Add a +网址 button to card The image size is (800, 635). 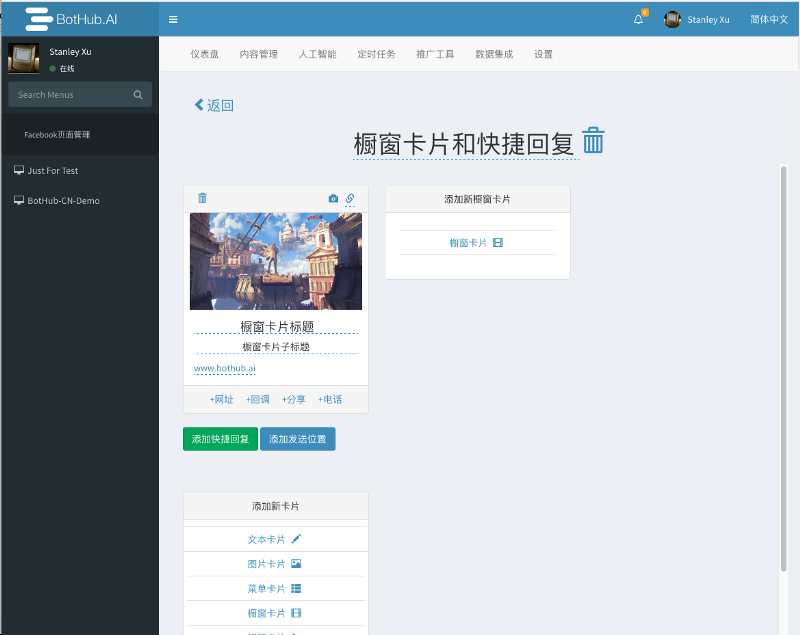(x=221, y=399)
